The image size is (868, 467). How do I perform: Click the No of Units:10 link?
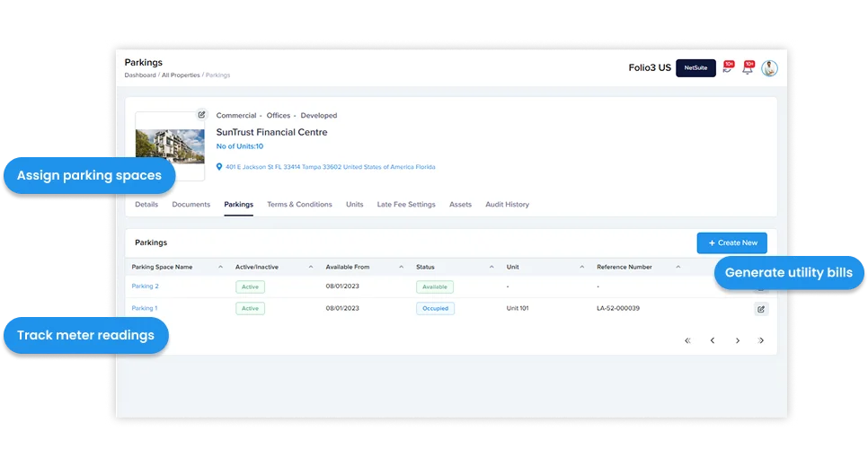pyautogui.click(x=240, y=146)
